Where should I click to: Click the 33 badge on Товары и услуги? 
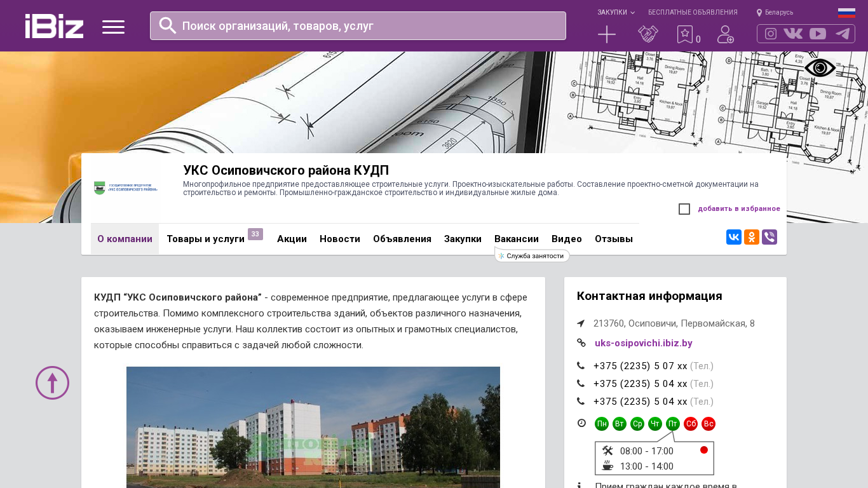(255, 234)
